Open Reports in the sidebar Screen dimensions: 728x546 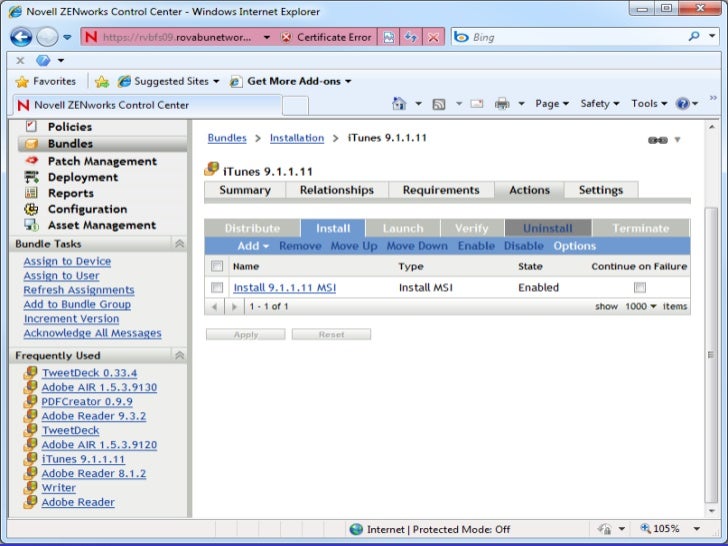click(x=71, y=193)
